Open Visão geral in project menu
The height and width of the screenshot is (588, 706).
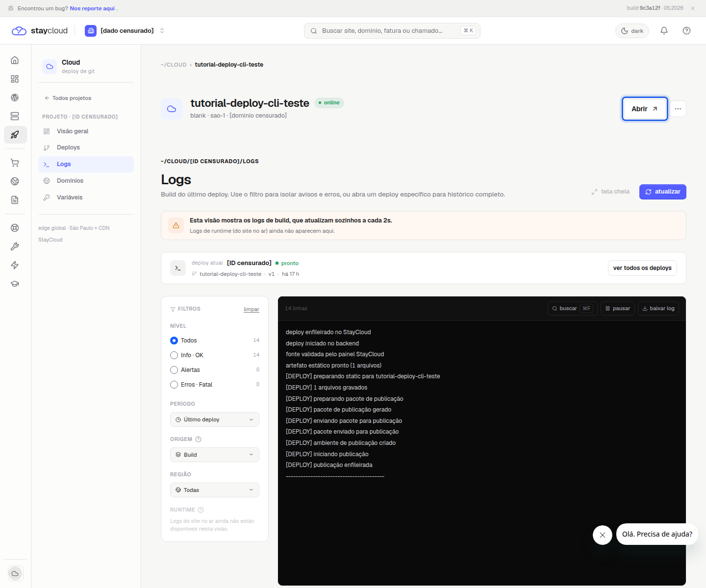coord(86,131)
